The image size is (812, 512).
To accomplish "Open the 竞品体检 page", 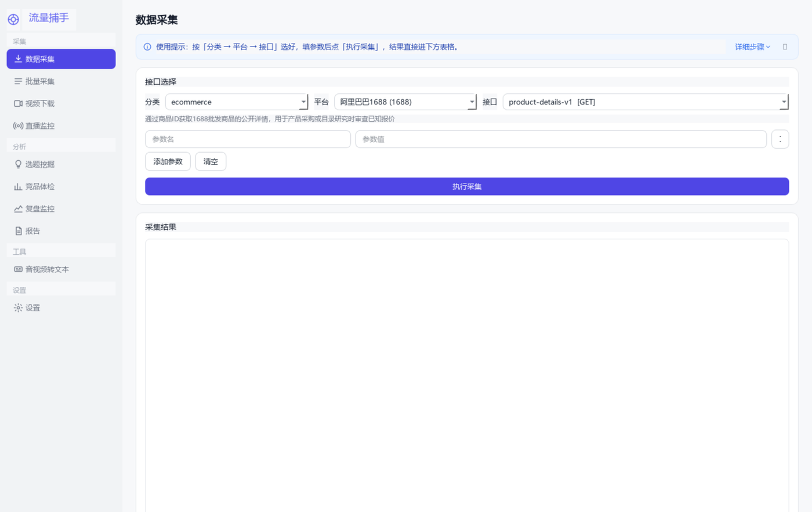I will click(x=61, y=186).
